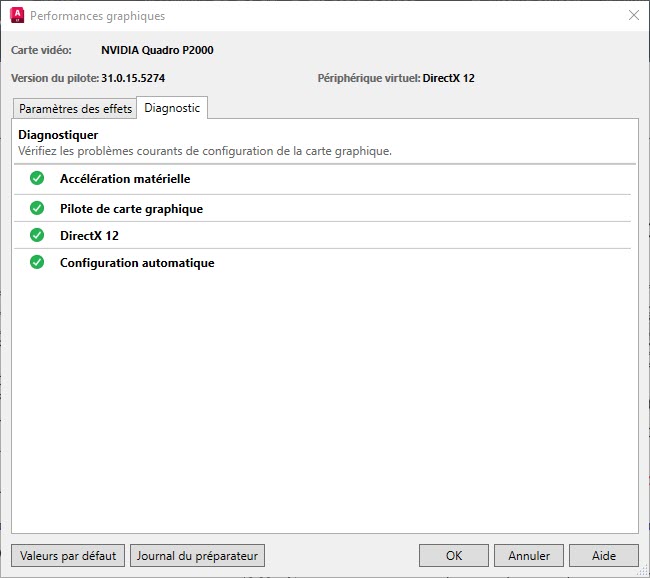Confirm the dialog with OK

pos(454,556)
